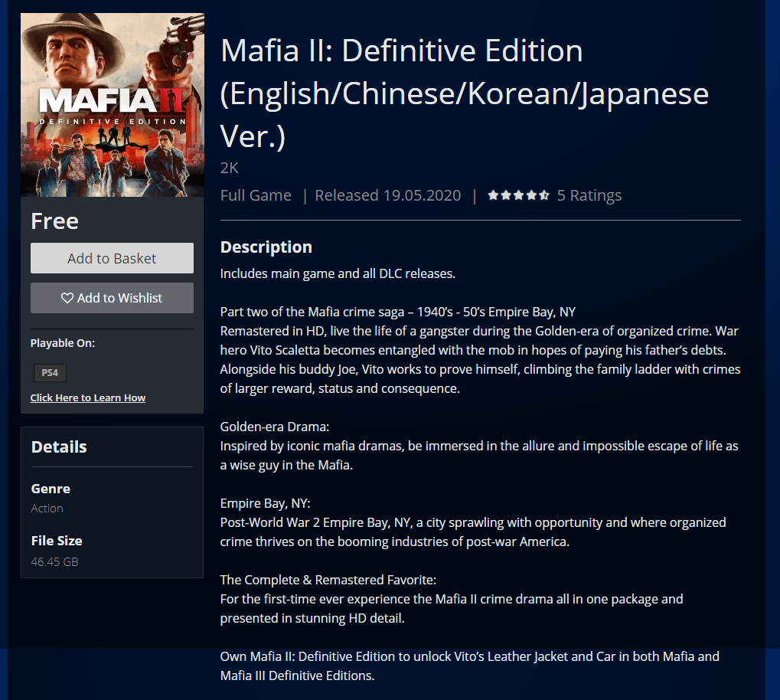
Task: Click the Full Game label
Action: click(256, 195)
